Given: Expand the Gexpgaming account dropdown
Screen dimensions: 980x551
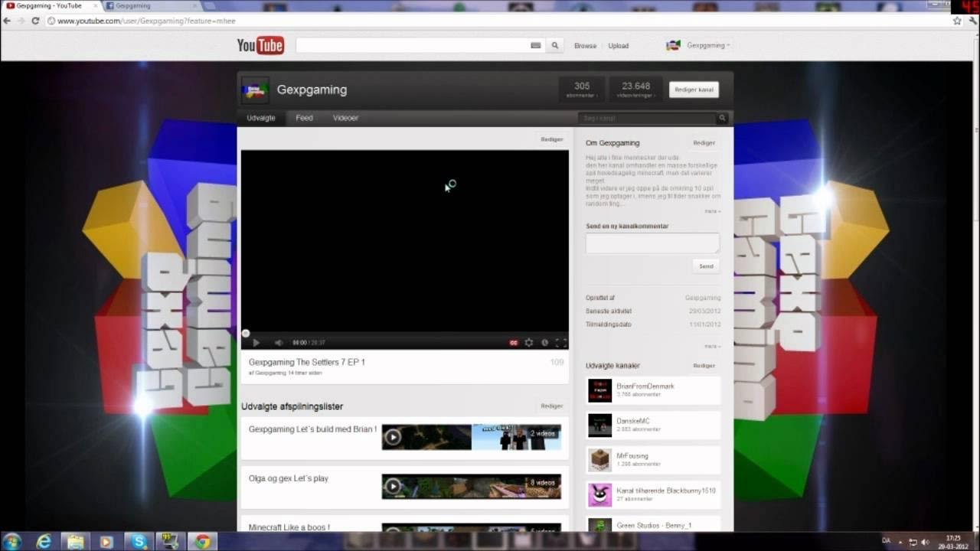Looking at the screenshot, I should pos(707,45).
